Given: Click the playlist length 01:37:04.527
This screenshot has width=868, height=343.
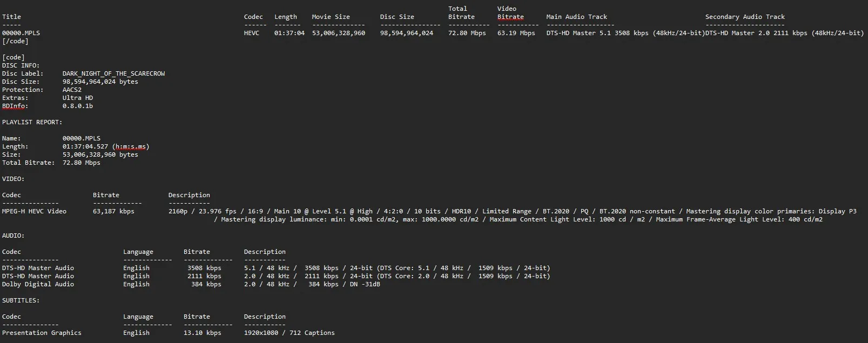Looking at the screenshot, I should [85, 146].
